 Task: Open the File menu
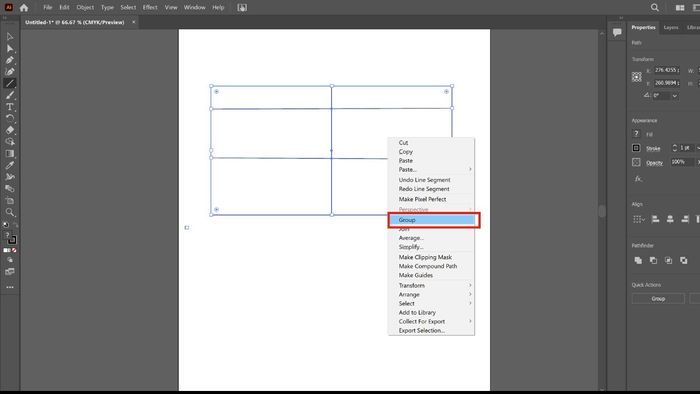[47, 8]
